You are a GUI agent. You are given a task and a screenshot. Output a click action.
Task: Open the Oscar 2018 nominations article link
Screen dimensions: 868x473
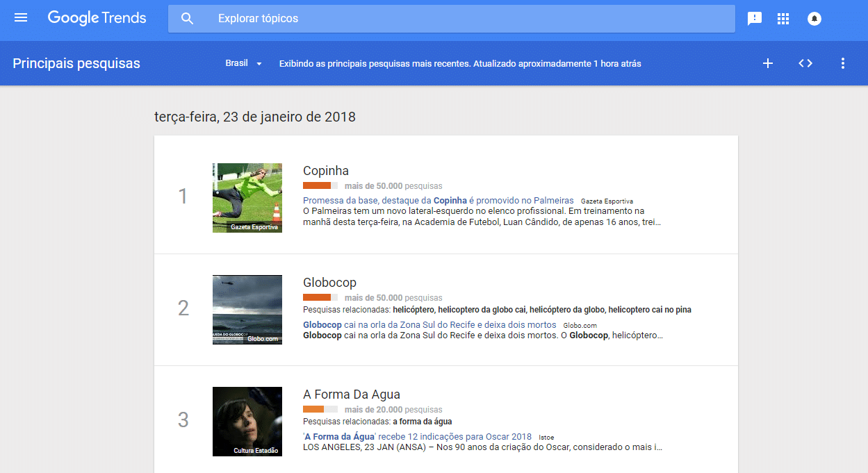point(417,436)
